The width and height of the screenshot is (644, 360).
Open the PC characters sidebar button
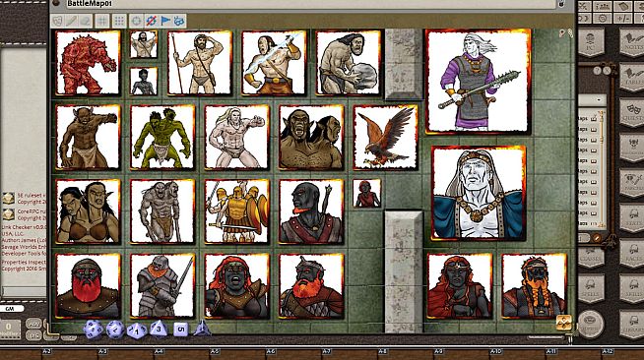(x=591, y=42)
